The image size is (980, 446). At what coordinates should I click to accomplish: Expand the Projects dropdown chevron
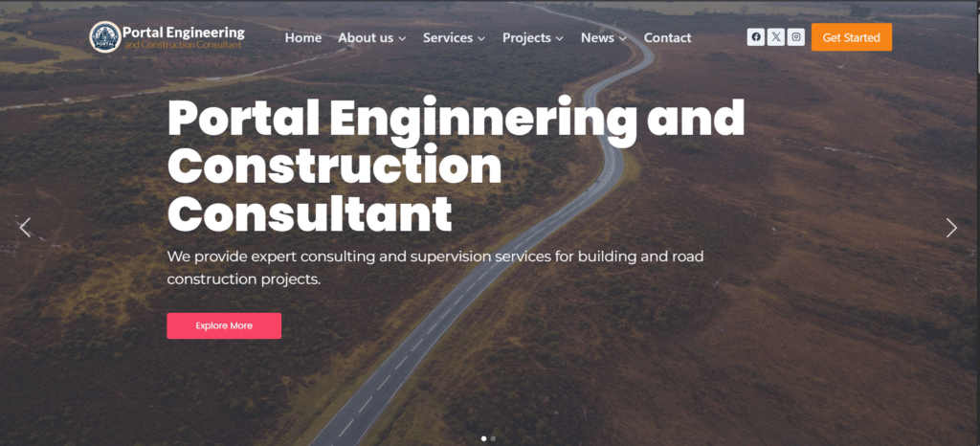tap(559, 38)
